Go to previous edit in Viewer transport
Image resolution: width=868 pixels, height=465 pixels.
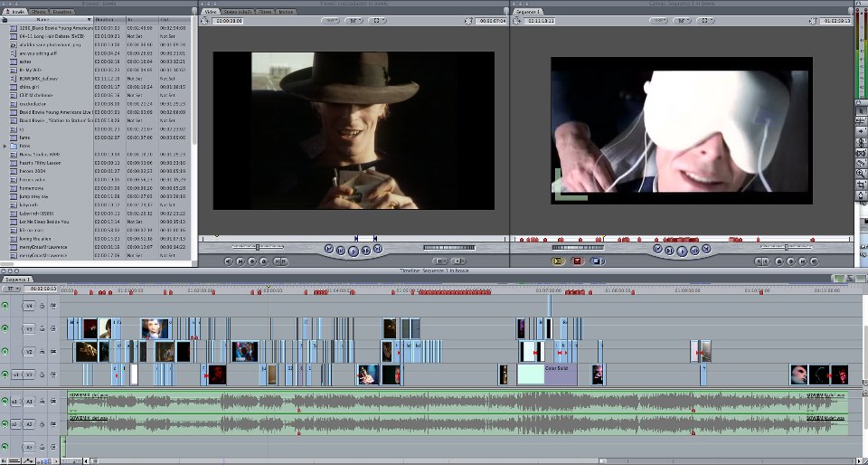tap(328, 249)
